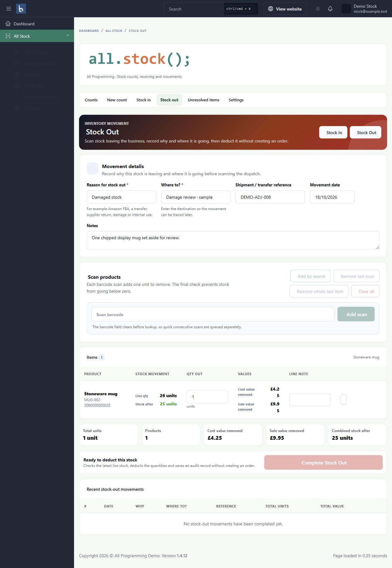Image resolution: width=392 pixels, height=568 pixels.
Task: Click the small remove button in Stoneware mug row
Action: point(344,400)
